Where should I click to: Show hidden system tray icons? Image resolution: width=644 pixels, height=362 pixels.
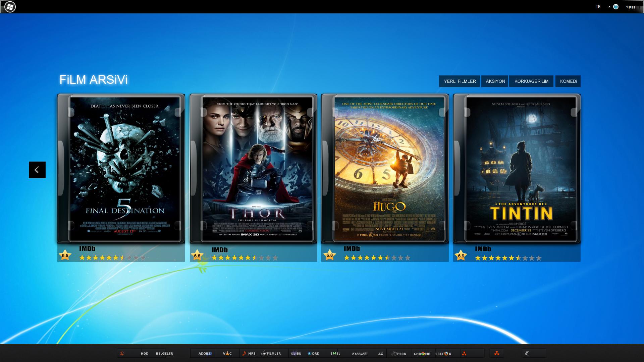[x=609, y=7]
